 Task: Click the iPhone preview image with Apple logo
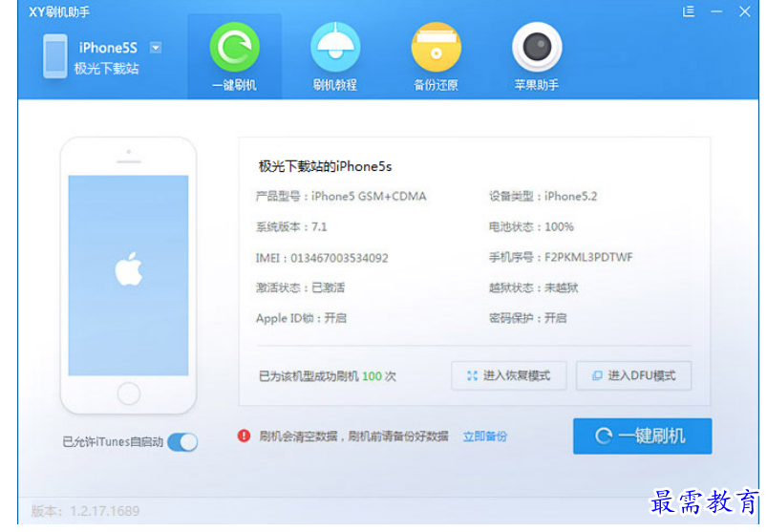pyautogui.click(x=128, y=275)
